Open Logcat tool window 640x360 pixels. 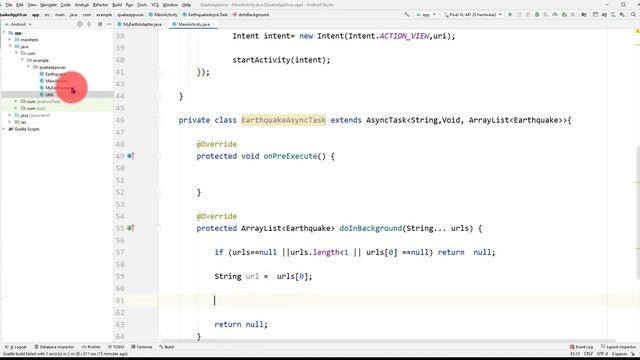(x=16, y=347)
